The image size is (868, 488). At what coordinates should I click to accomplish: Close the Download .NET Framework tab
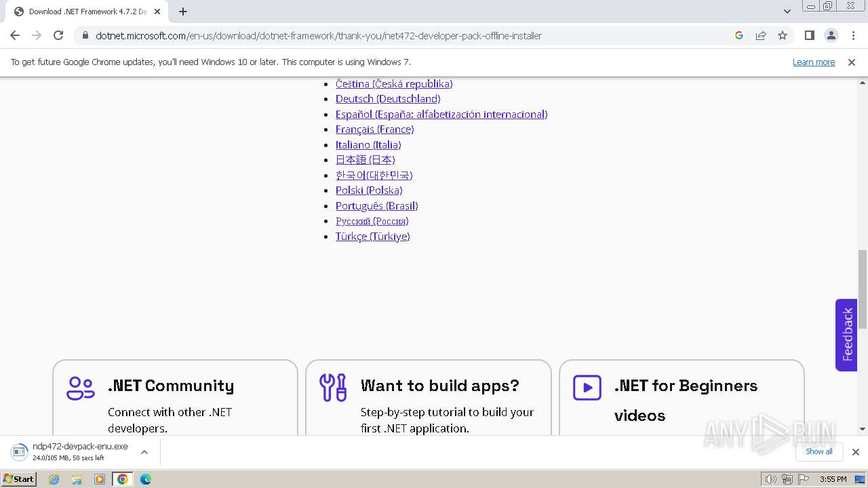click(x=157, y=12)
